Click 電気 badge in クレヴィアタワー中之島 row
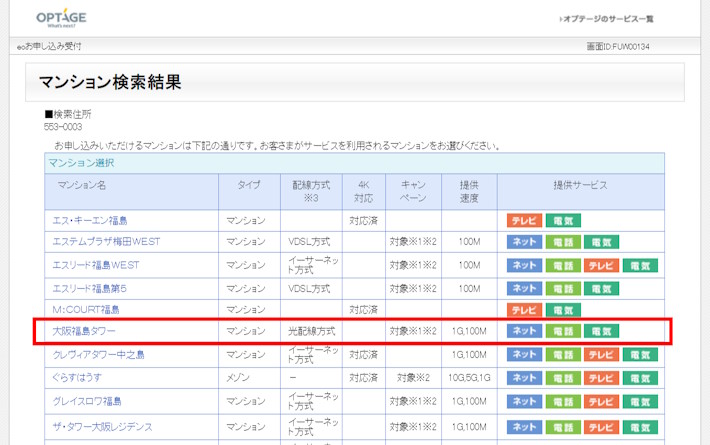Image resolution: width=710 pixels, height=445 pixels. (x=640, y=354)
